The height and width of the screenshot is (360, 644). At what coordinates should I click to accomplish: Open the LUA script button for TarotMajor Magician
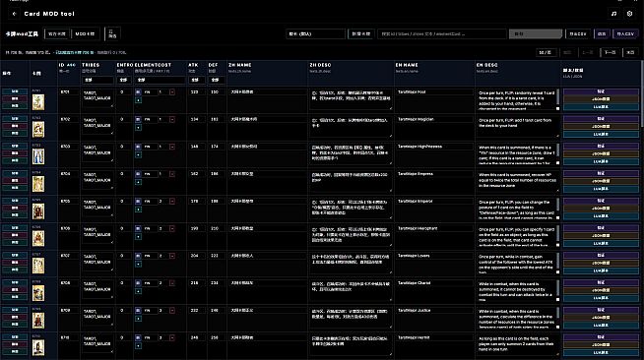tap(601, 134)
